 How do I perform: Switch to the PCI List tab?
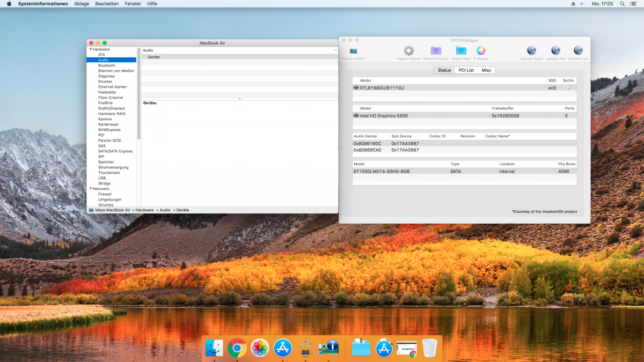466,70
